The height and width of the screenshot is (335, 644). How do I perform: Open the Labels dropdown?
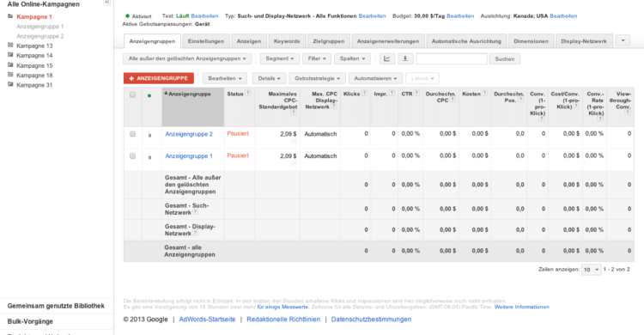click(422, 78)
